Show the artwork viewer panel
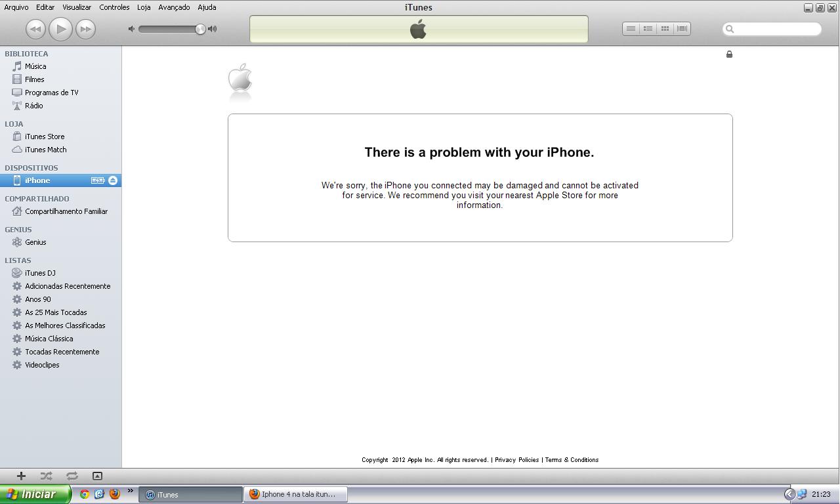This screenshot has height=504, width=840. pyautogui.click(x=97, y=476)
